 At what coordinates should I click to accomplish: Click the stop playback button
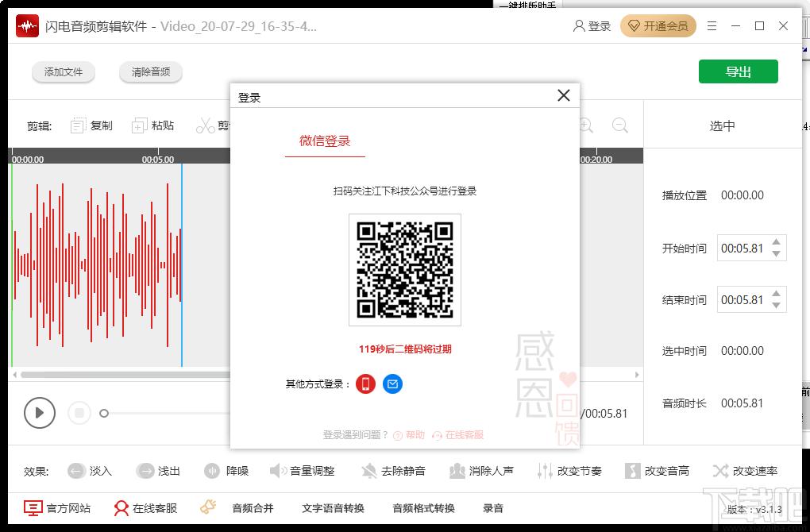click(79, 413)
